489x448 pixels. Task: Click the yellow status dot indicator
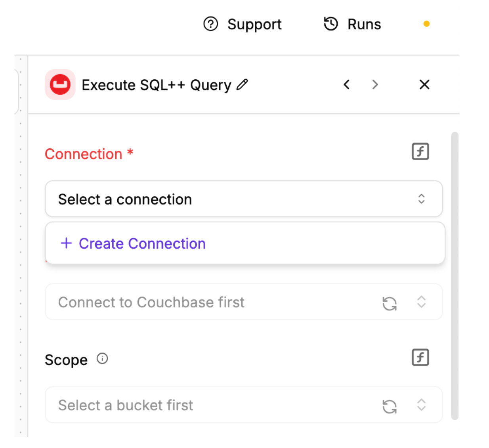426,24
